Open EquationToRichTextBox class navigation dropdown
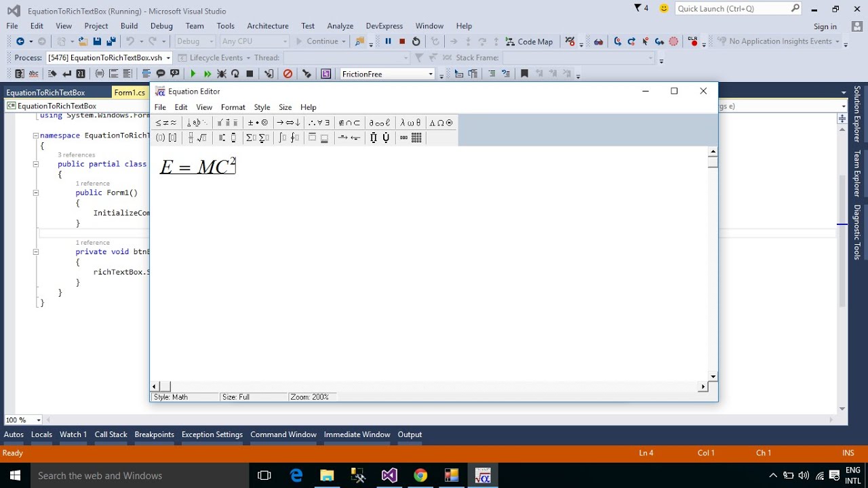 coord(77,106)
